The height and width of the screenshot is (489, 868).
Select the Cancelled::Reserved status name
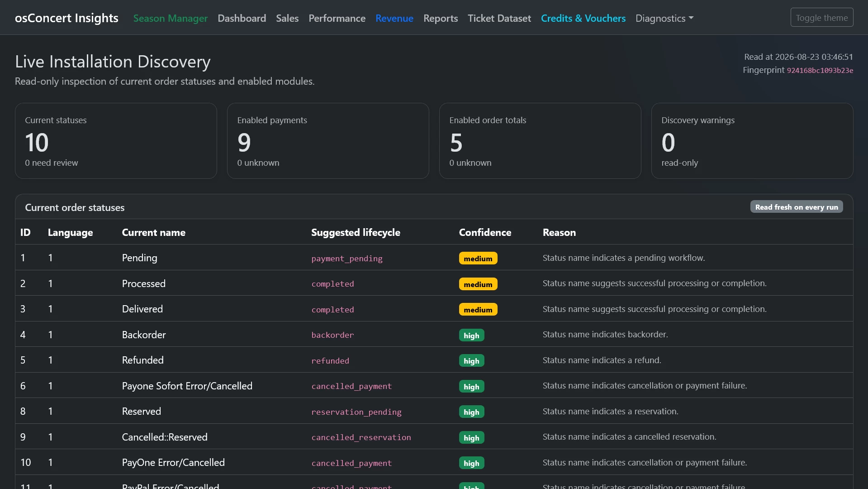(x=165, y=437)
